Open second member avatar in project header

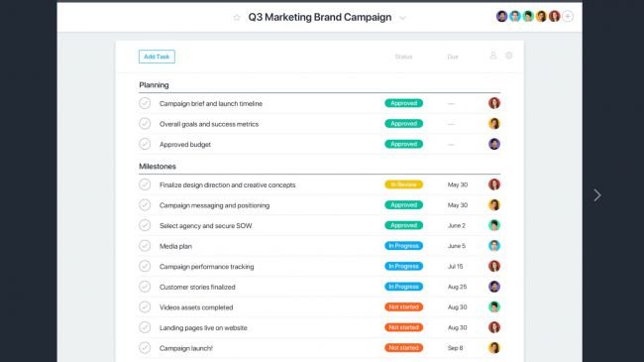pyautogui.click(x=514, y=17)
